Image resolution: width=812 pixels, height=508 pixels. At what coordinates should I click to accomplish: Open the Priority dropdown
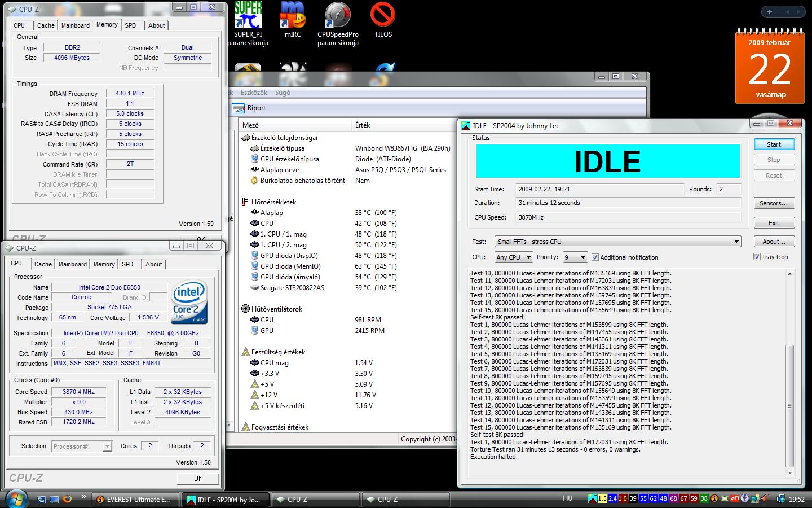pos(575,257)
